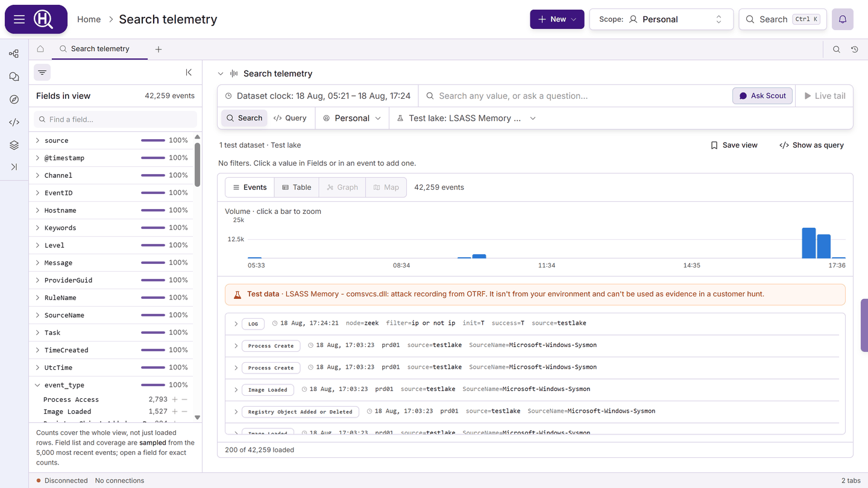This screenshot has height=488, width=868.
Task: Click the Ask Scout button
Action: click(763, 96)
